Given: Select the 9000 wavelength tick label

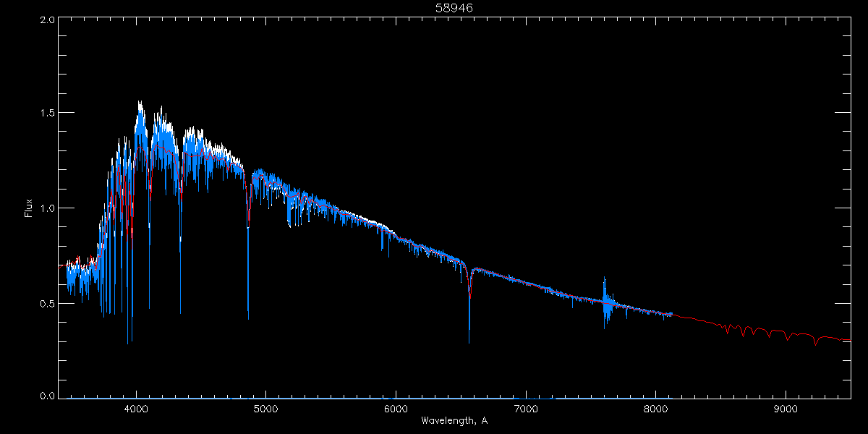Looking at the screenshot, I should (x=786, y=408).
